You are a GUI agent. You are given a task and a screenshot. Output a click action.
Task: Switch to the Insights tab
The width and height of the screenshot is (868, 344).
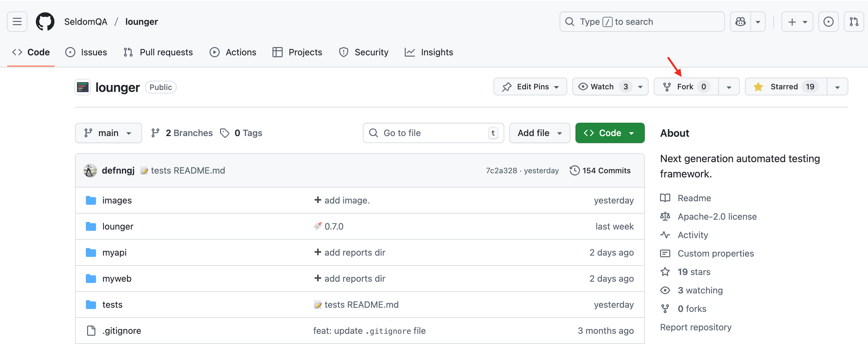429,52
